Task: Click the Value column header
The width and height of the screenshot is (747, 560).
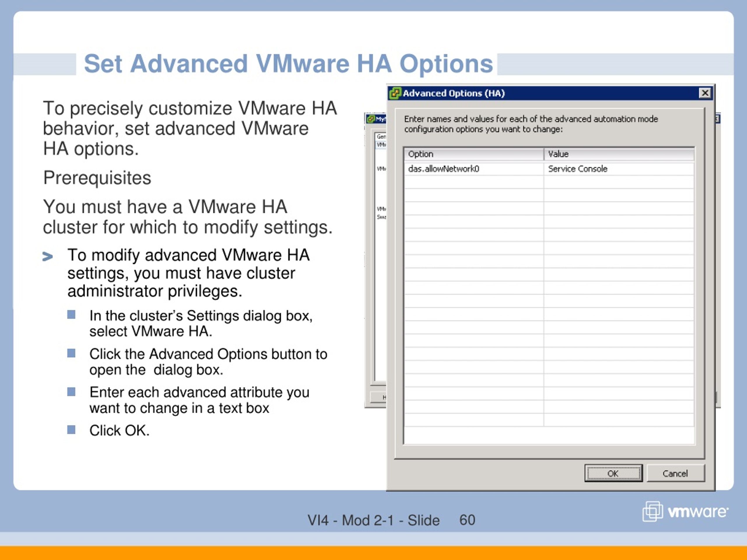Action: (619, 154)
